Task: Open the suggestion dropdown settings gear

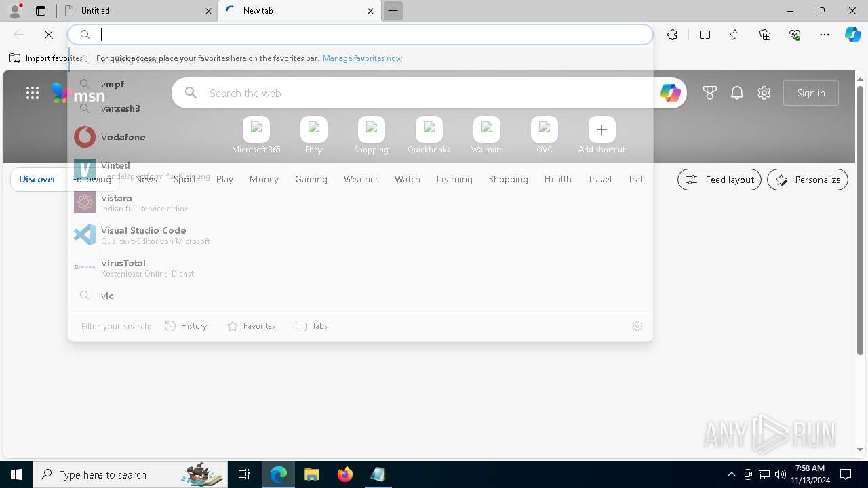Action: coord(637,326)
